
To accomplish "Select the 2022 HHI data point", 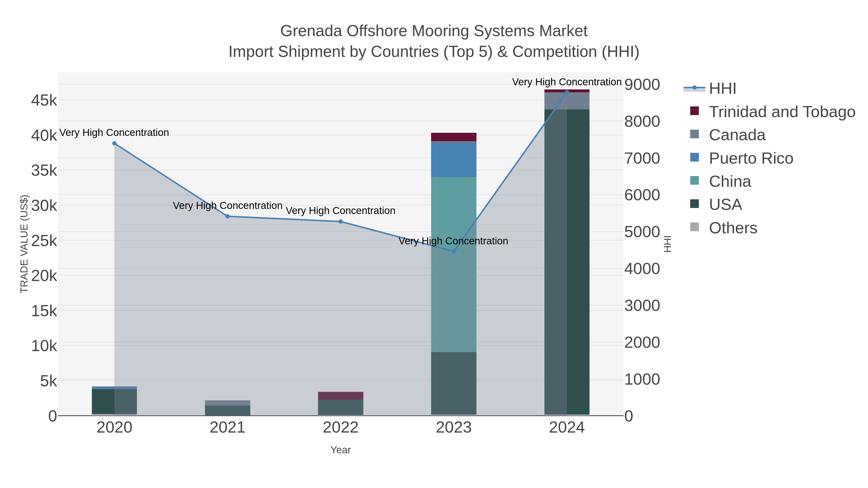I will (341, 222).
